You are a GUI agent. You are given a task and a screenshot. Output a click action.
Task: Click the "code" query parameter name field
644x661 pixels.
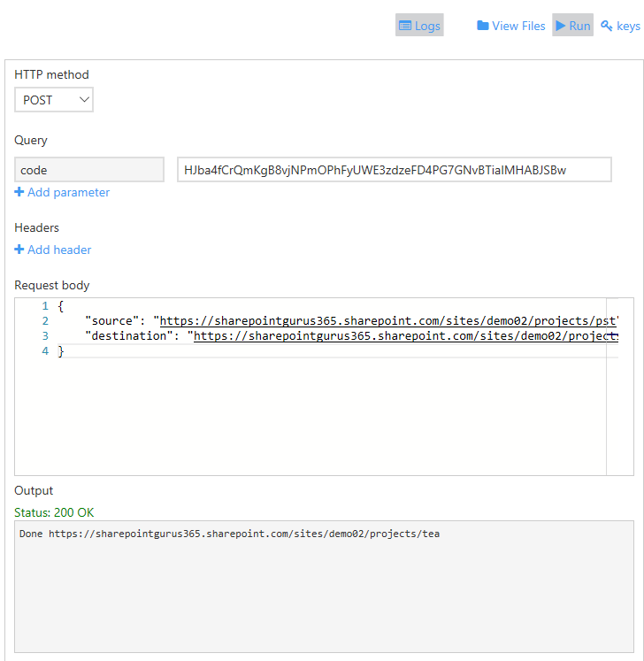pyautogui.click(x=89, y=170)
